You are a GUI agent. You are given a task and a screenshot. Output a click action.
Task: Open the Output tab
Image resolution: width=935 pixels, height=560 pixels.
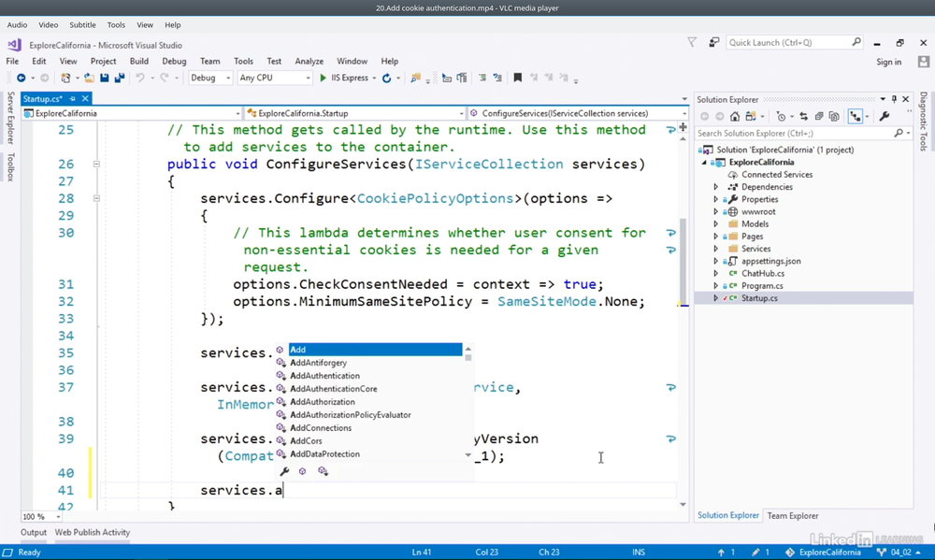pyautogui.click(x=34, y=532)
